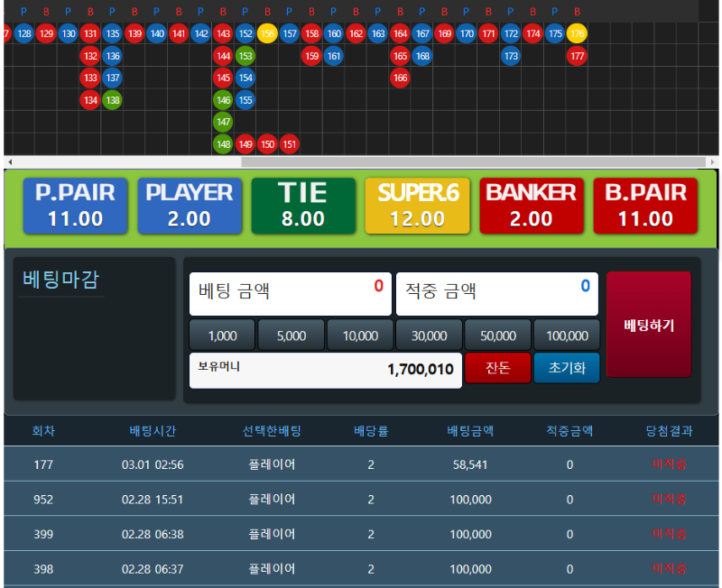Click green roadmap marker 146
The image size is (722, 588).
click(x=223, y=100)
